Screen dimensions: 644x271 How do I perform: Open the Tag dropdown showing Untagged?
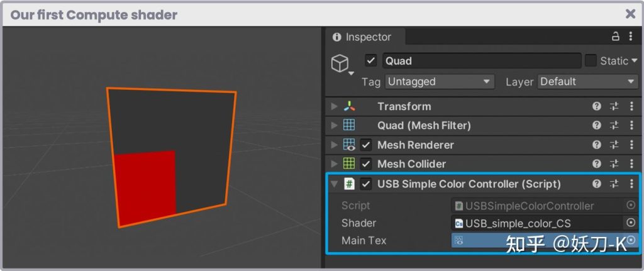click(x=440, y=82)
